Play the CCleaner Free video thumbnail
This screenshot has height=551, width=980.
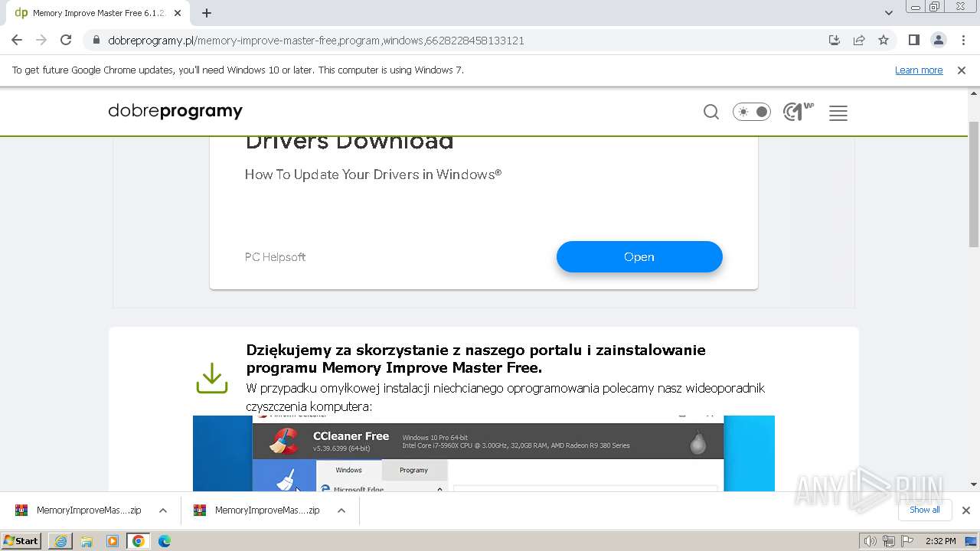[484, 453]
